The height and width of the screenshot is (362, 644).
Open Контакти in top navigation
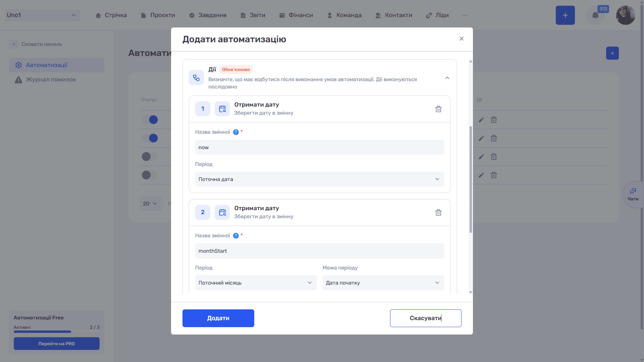(394, 15)
